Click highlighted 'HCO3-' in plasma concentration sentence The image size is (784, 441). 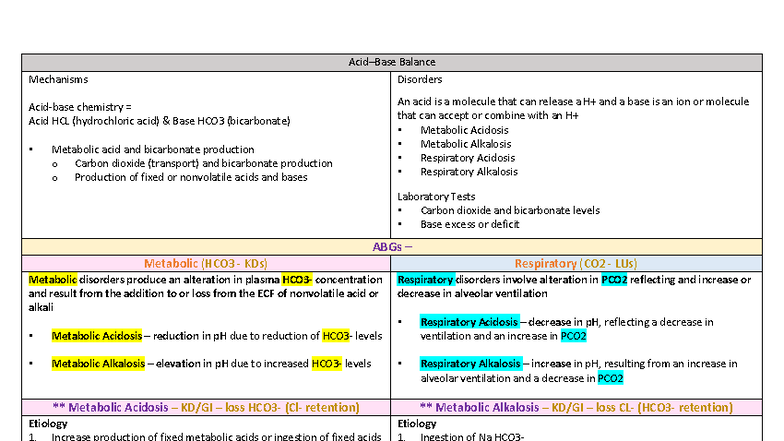click(x=297, y=280)
